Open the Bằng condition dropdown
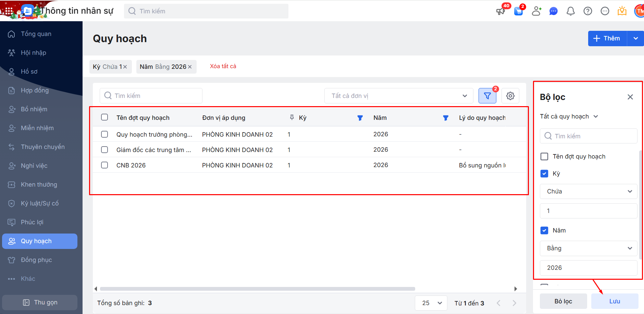Image resolution: width=644 pixels, height=314 pixels. (x=588, y=248)
